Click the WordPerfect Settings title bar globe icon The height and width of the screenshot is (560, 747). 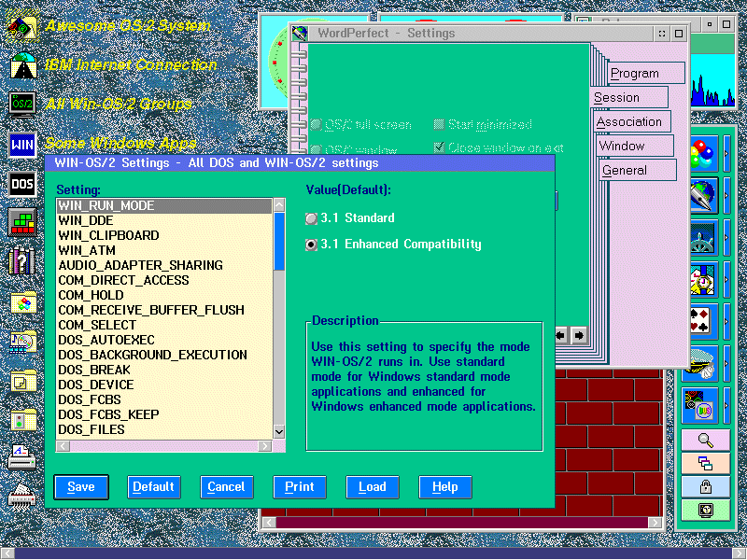point(300,34)
